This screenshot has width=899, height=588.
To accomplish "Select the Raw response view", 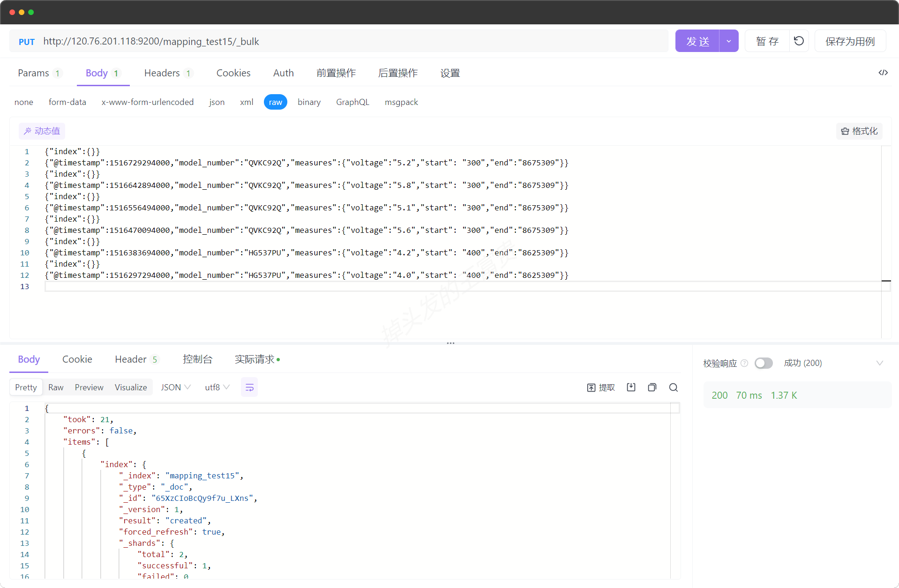I will pos(56,387).
